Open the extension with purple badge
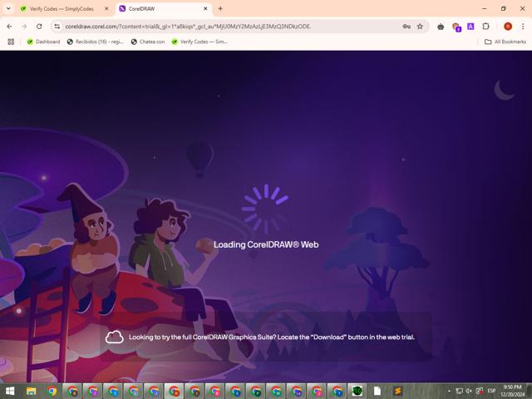The height and width of the screenshot is (399, 532). coord(456,27)
